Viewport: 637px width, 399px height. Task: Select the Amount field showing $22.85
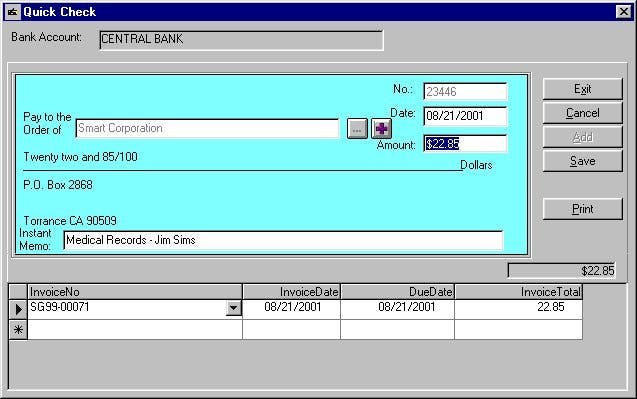tap(465, 143)
